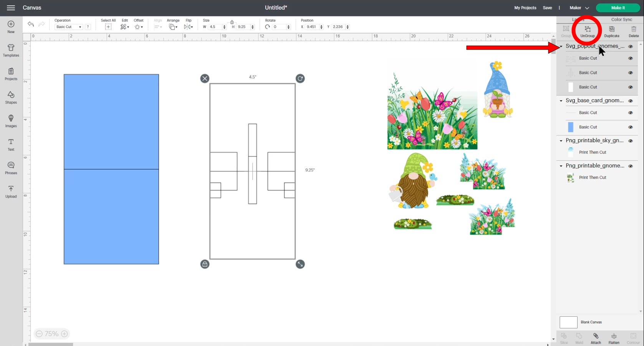Toggle visibility of the Print Then Cut layer
Viewport: 644px width, 346px height.
pyautogui.click(x=631, y=152)
